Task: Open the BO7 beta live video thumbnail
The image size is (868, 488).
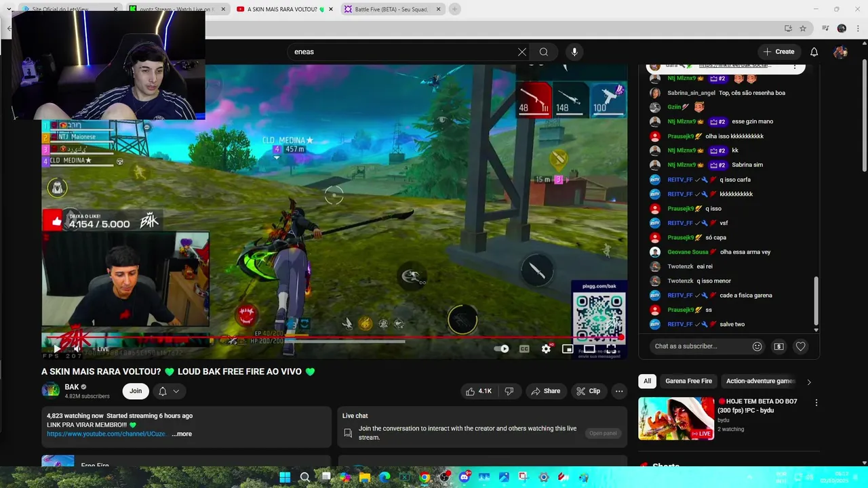Action: 676,418
